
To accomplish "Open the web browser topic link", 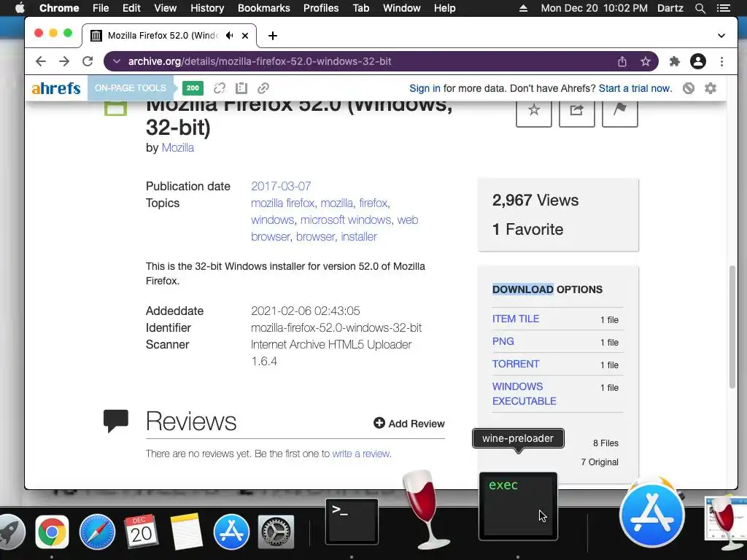I will [x=334, y=228].
